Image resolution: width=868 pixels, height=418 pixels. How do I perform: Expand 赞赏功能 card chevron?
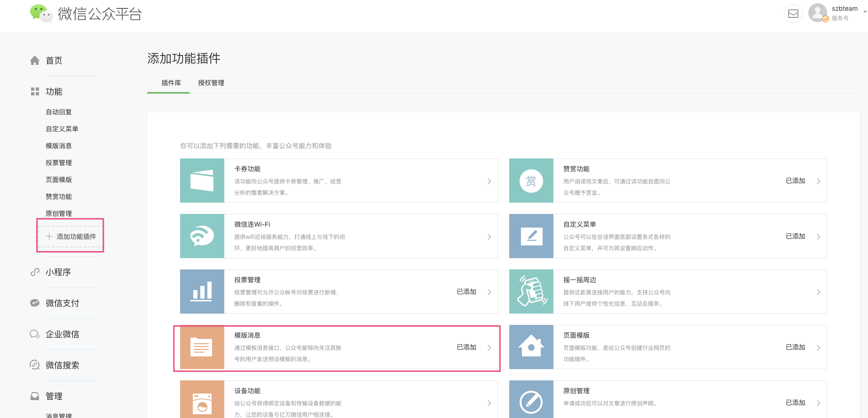818,181
